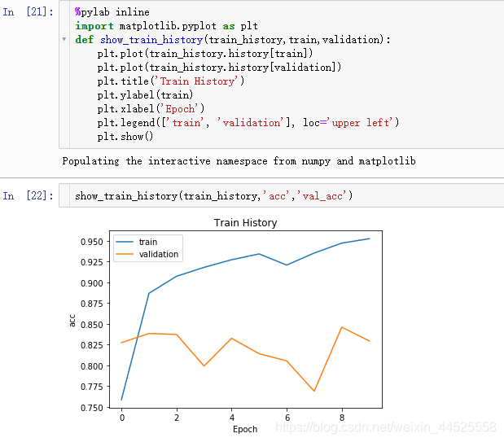Click the 0.875 y-axis tick label
Viewport: 504px width, 442px height.
pos(92,304)
